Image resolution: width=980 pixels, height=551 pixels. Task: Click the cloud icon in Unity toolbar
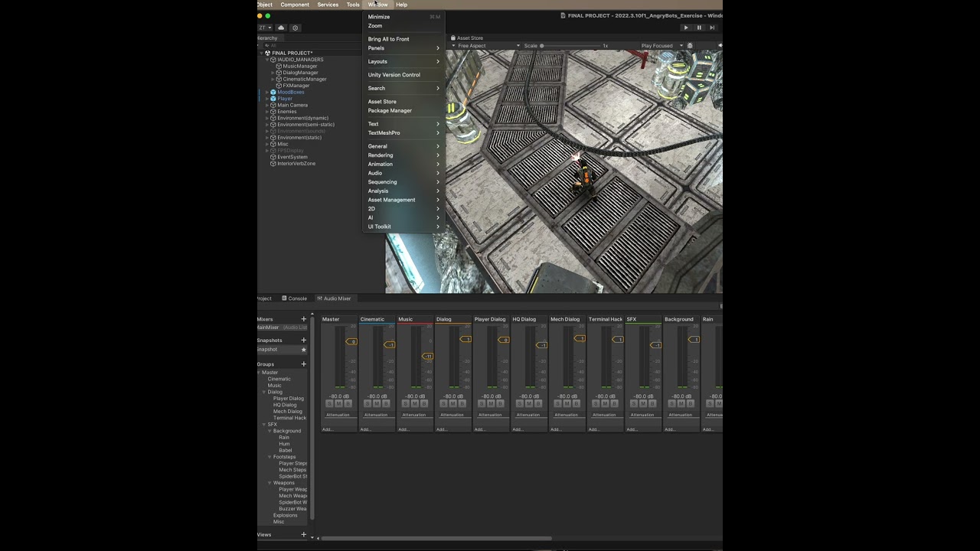tap(281, 28)
